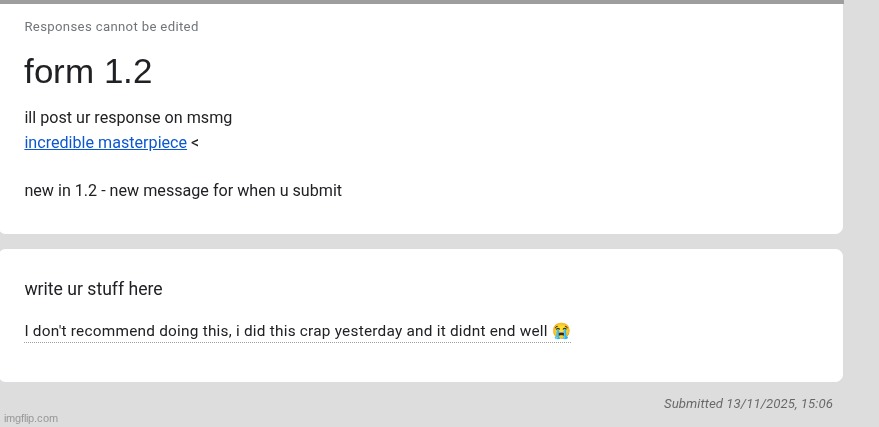Open the "incredible masterpiece" link
879x427 pixels.
(x=105, y=143)
